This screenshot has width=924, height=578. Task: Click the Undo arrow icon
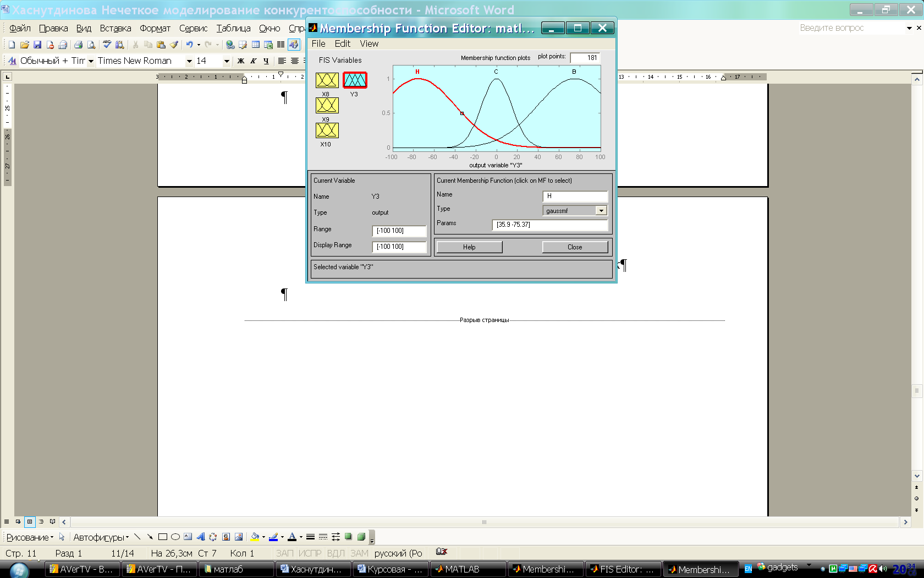[x=189, y=45]
